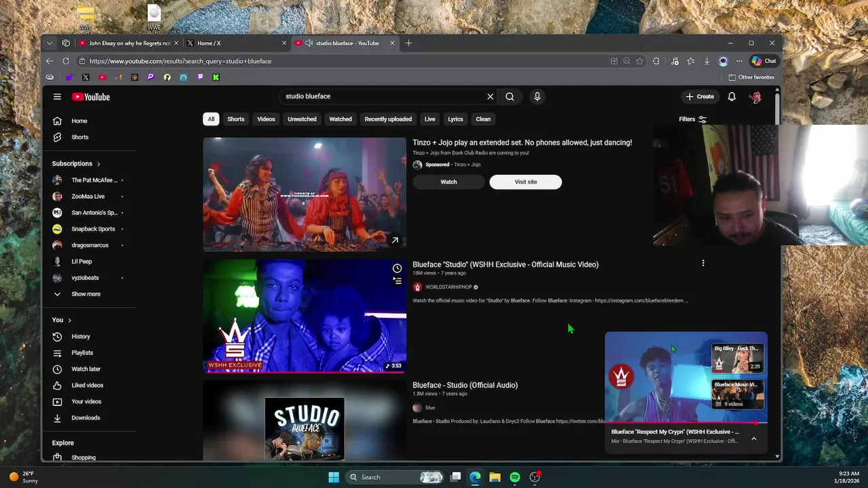Open the Favorites list icon
This screenshot has height=488, width=868.
click(x=690, y=61)
